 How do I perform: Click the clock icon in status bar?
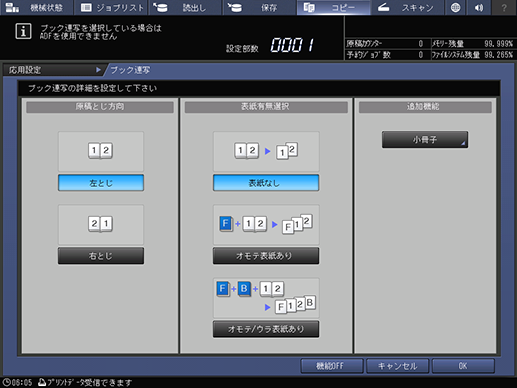pos(6,382)
